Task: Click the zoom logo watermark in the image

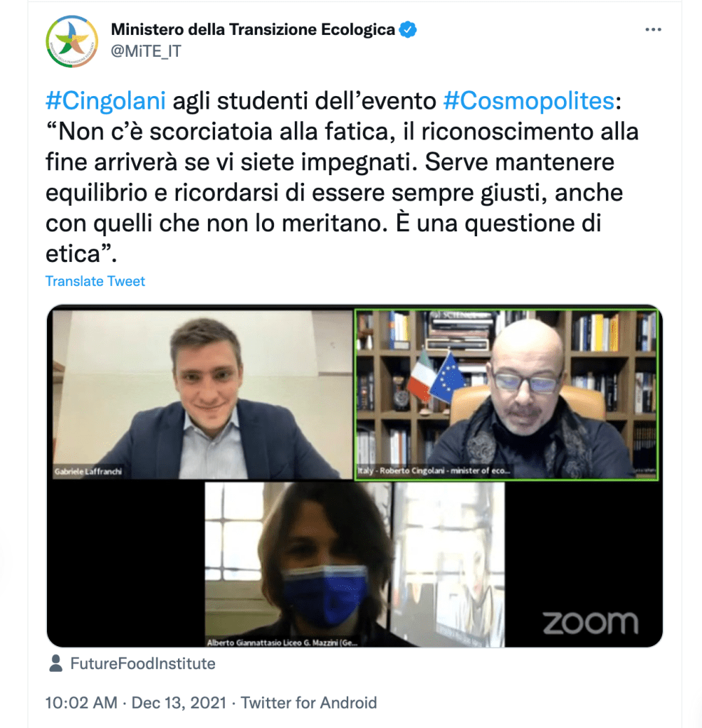Action: [x=590, y=623]
